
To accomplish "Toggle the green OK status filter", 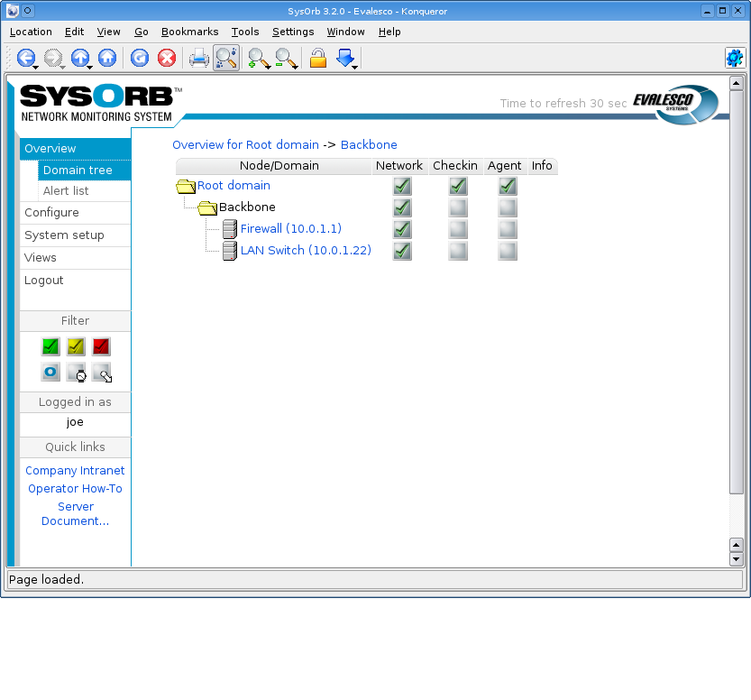I will tap(50, 346).
